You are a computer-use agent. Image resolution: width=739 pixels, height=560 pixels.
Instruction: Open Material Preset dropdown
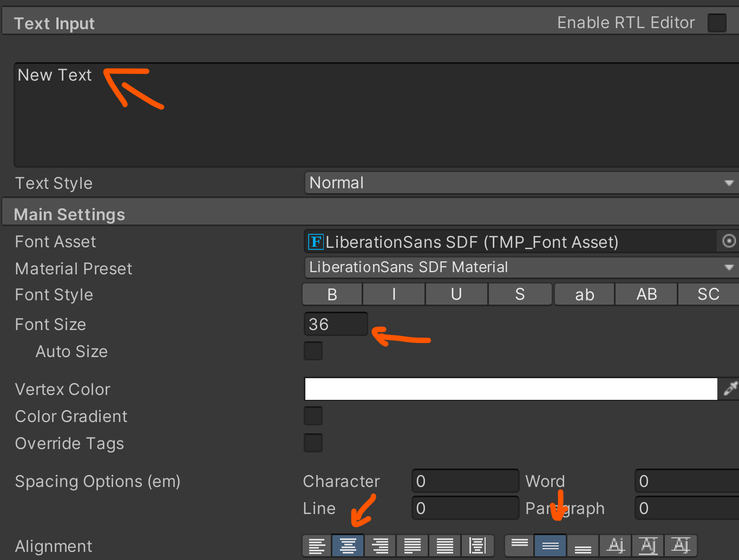pyautogui.click(x=521, y=267)
